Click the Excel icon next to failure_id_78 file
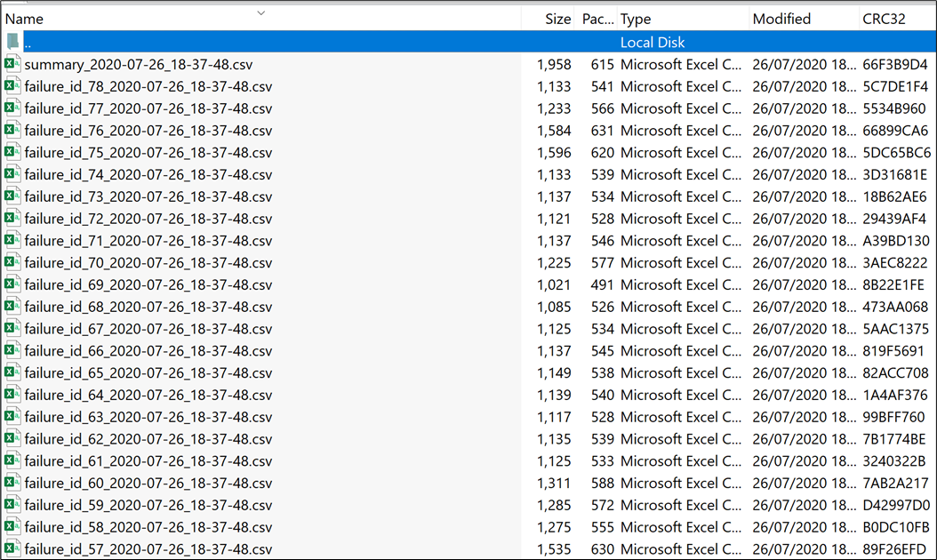This screenshot has width=937, height=560. pos(12,86)
